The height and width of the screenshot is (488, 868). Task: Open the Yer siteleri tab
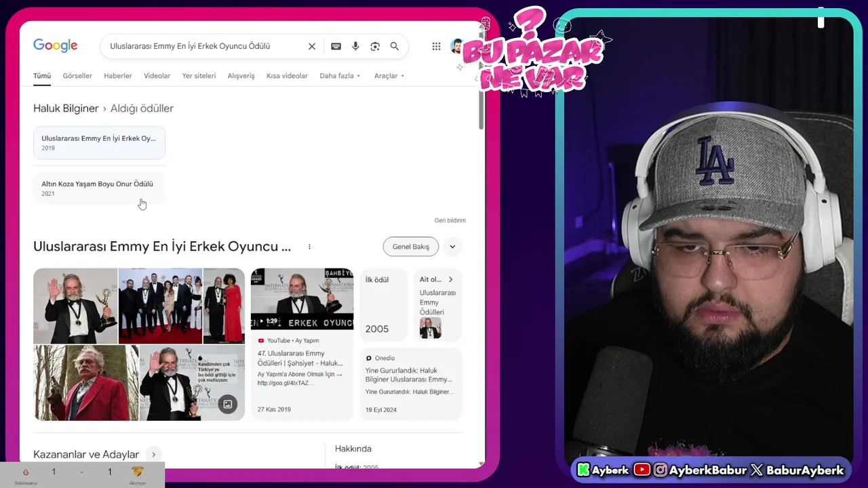[199, 76]
